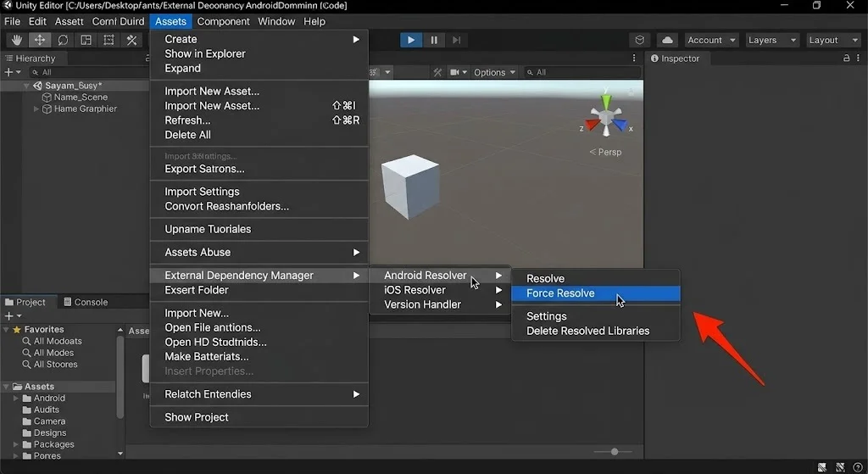
Task: Open the Version Handler submenu
Action: click(x=440, y=304)
